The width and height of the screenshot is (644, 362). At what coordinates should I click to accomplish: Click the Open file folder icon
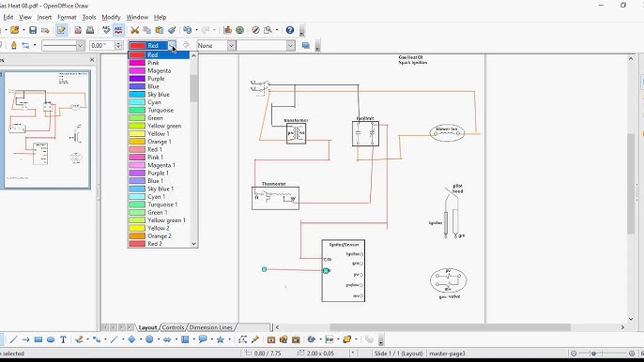pyautogui.click(x=15, y=30)
